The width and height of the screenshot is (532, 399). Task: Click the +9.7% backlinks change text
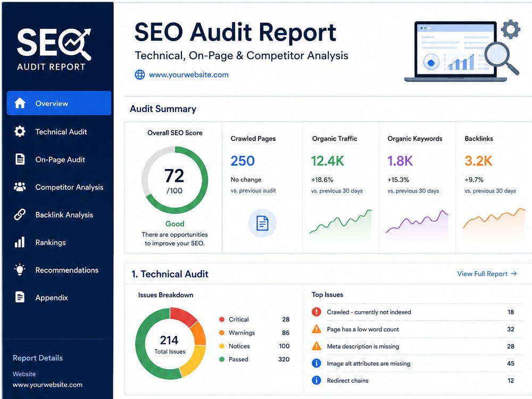(x=474, y=179)
